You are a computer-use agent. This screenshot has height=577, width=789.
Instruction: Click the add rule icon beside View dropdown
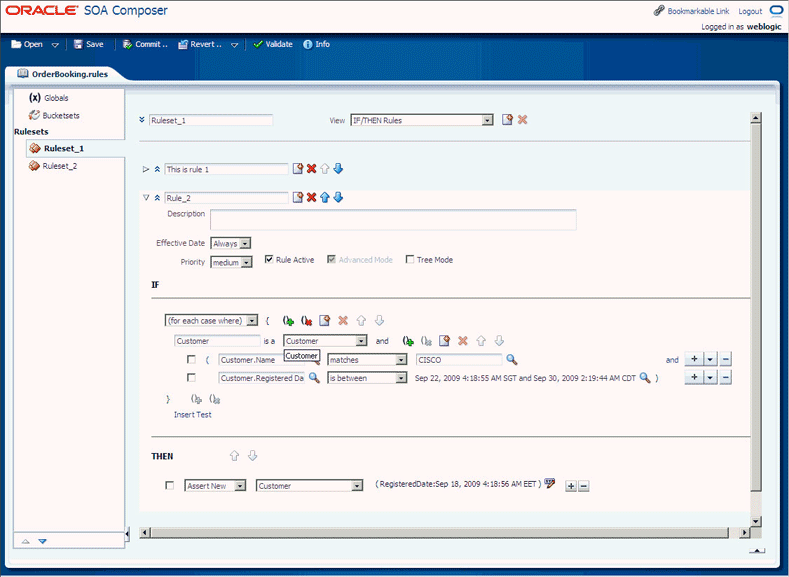[x=507, y=120]
